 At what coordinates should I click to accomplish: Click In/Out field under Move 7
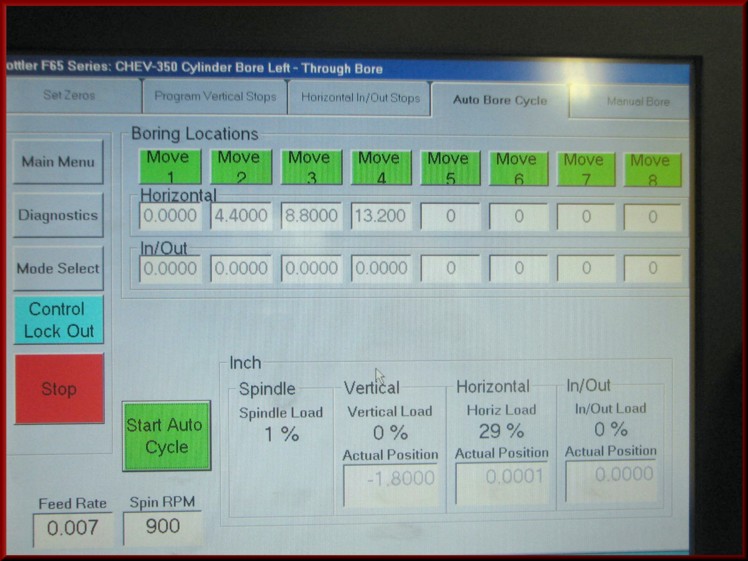586,268
